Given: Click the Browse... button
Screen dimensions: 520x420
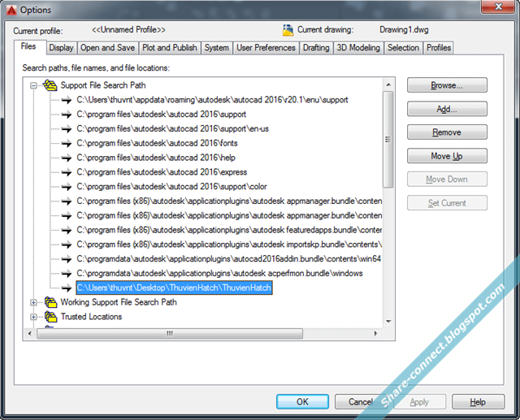Looking at the screenshot, I should [447, 85].
